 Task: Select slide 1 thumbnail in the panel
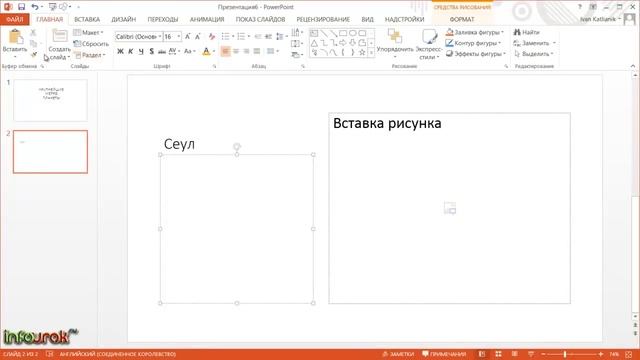[51, 100]
